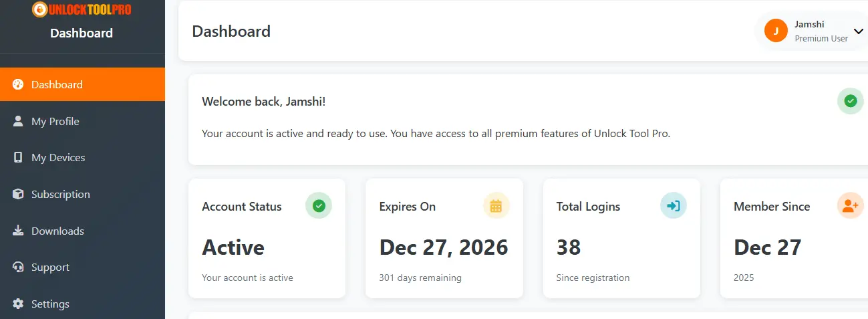
Task: Go to the Subscription page
Action: pos(82,194)
